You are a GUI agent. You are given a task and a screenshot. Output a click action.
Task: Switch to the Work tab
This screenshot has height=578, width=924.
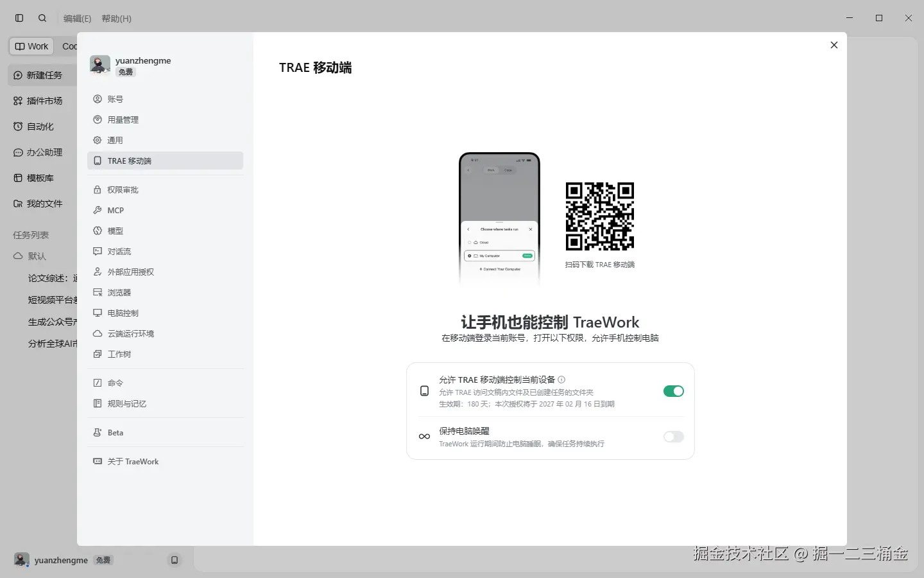tap(31, 46)
